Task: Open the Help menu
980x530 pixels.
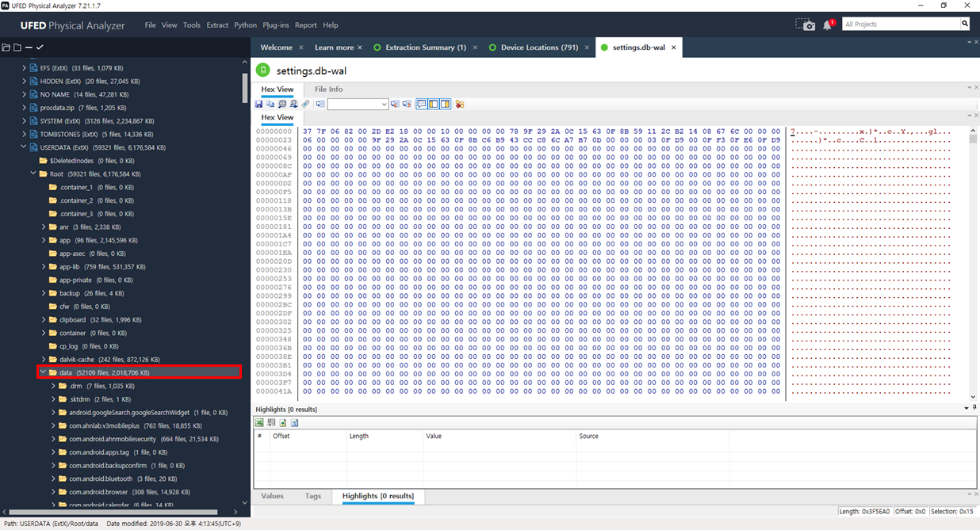Action: [x=331, y=25]
